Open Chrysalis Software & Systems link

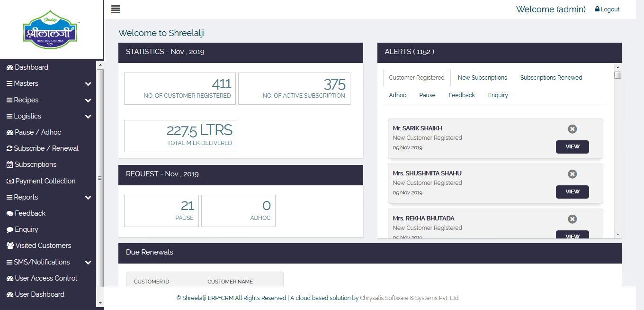(410, 298)
